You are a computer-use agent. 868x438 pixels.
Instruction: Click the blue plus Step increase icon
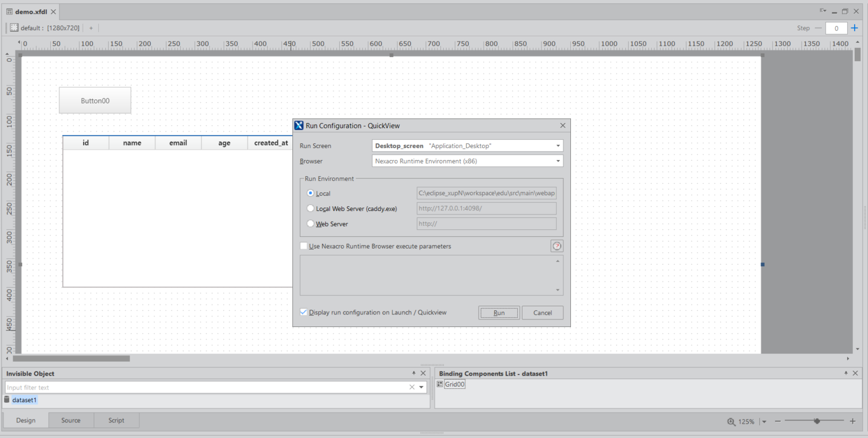coord(855,28)
